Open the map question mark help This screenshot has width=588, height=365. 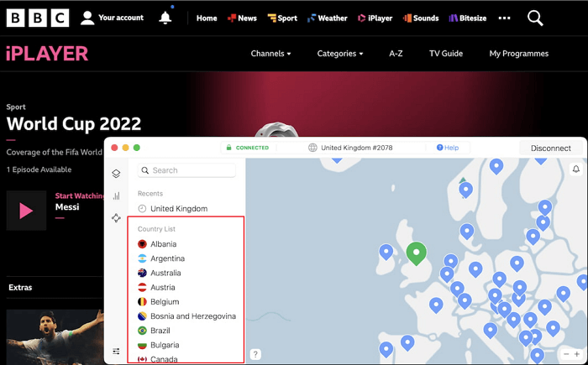tap(255, 354)
